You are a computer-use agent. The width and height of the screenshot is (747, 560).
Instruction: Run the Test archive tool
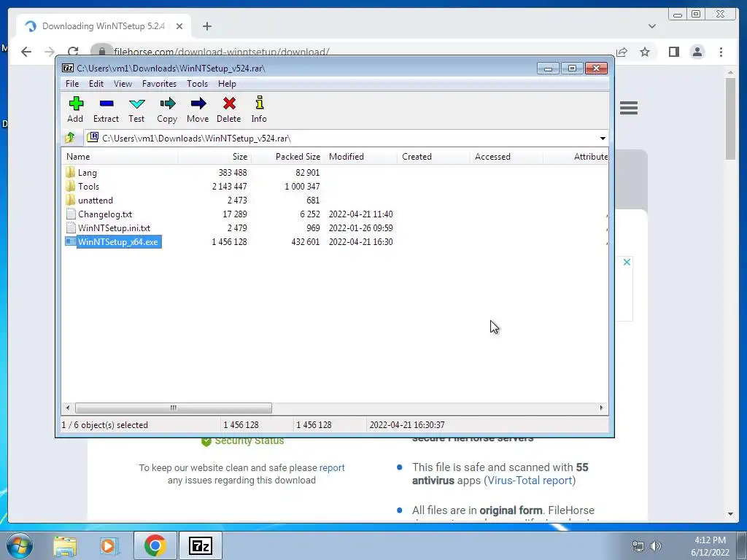click(136, 109)
